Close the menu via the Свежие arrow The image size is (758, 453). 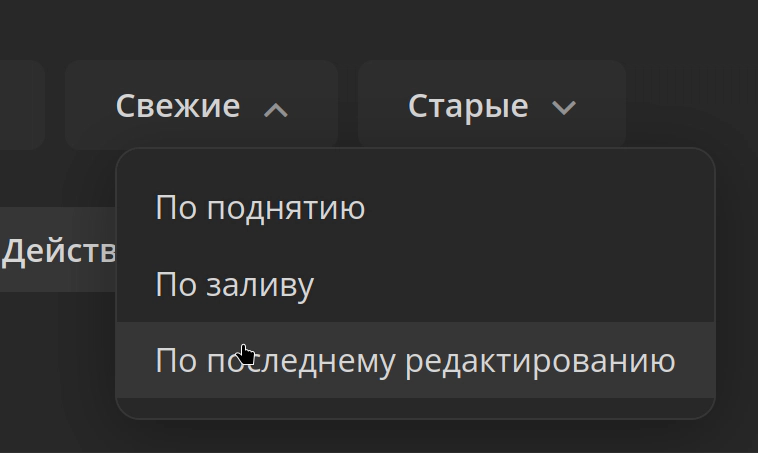click(x=276, y=109)
